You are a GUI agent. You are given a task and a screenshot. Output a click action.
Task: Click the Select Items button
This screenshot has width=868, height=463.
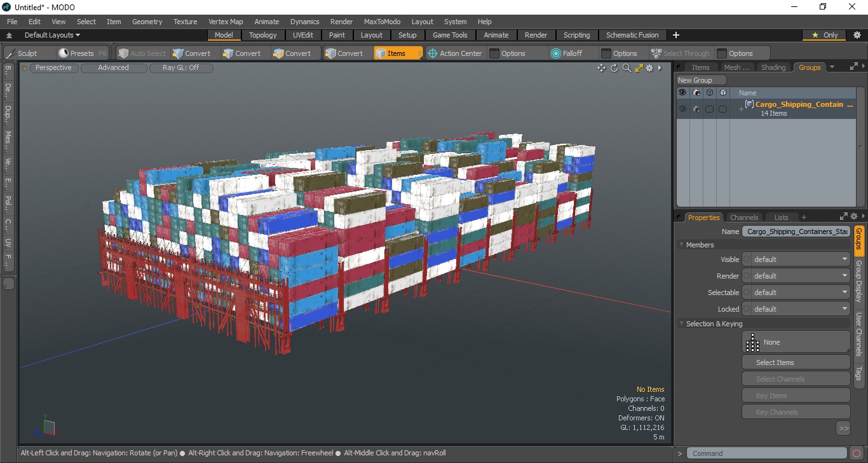pos(796,363)
